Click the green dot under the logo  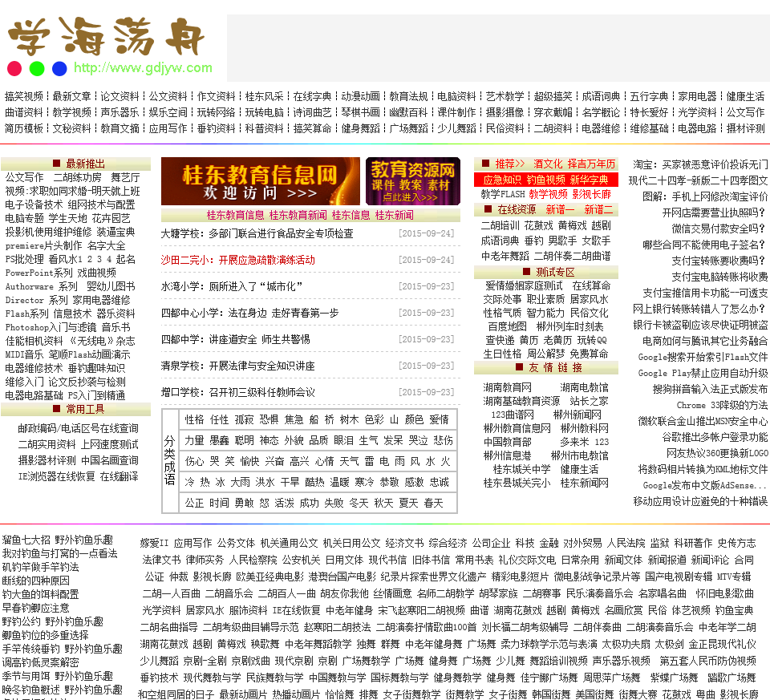click(37, 68)
